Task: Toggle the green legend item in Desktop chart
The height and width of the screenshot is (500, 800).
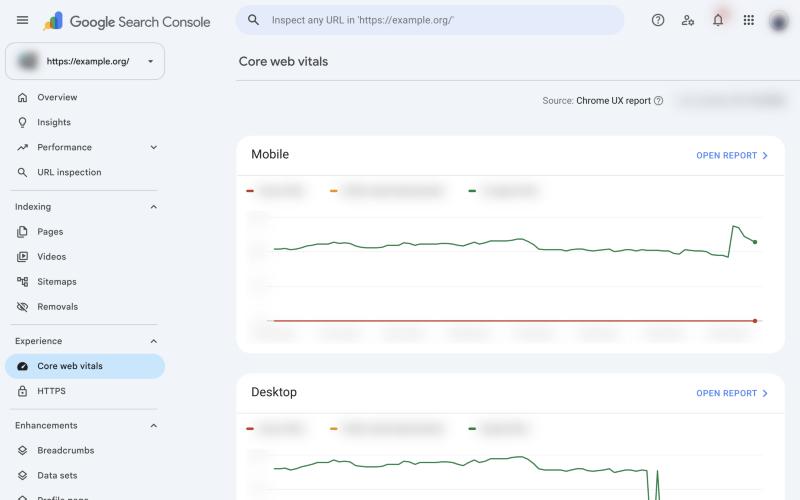Action: 497,429
